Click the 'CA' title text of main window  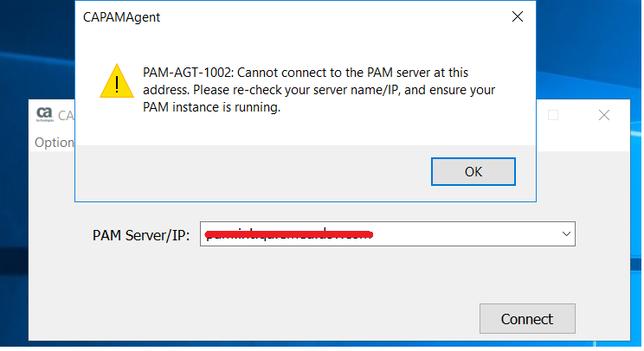(66, 115)
